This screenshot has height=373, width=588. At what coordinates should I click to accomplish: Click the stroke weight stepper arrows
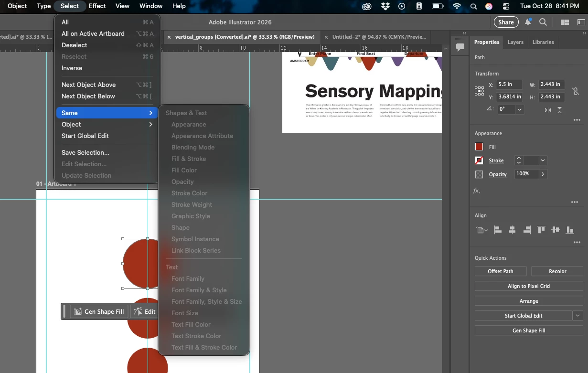tap(519, 160)
